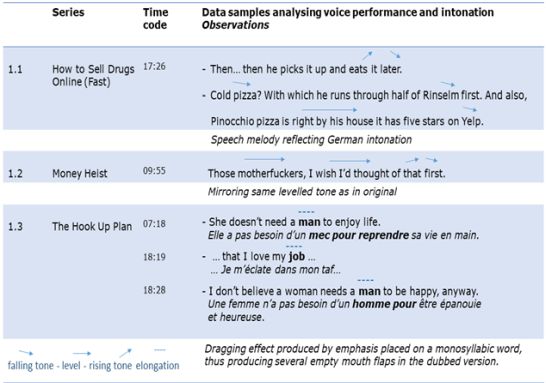Click the long level arrow above 'right by his house'
The image size is (546, 383).
[x=329, y=110]
